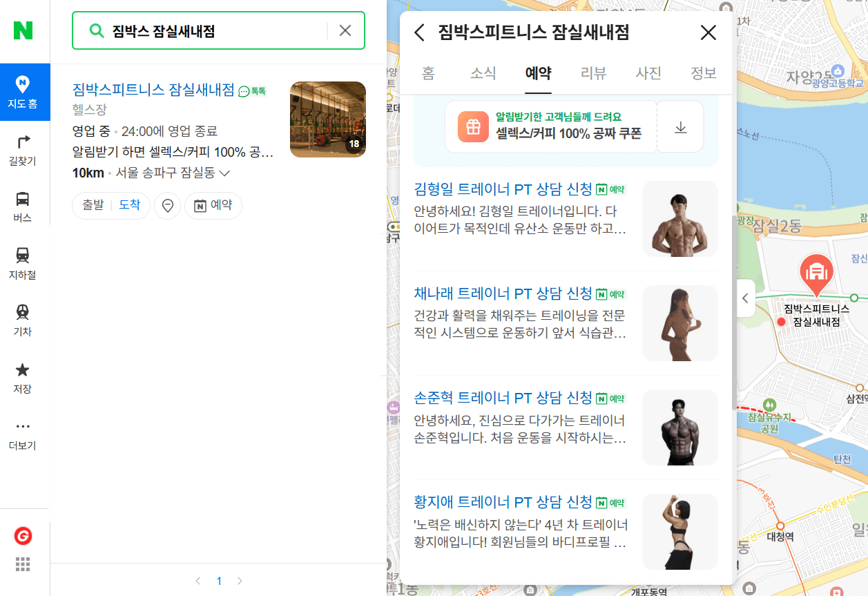The height and width of the screenshot is (596, 868).
Task: Select page 1 in pagination
Action: [220, 581]
